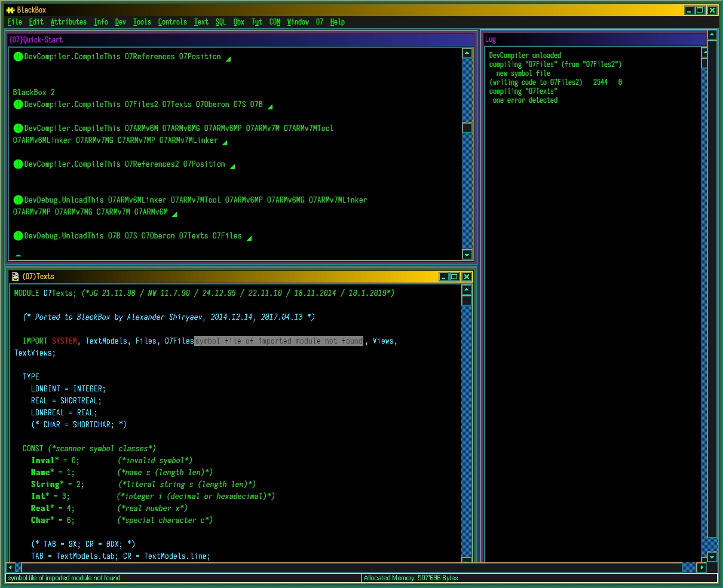Click the commander before UnloadThis O7B O7S
Screen dimensions: 723x588
[18, 236]
